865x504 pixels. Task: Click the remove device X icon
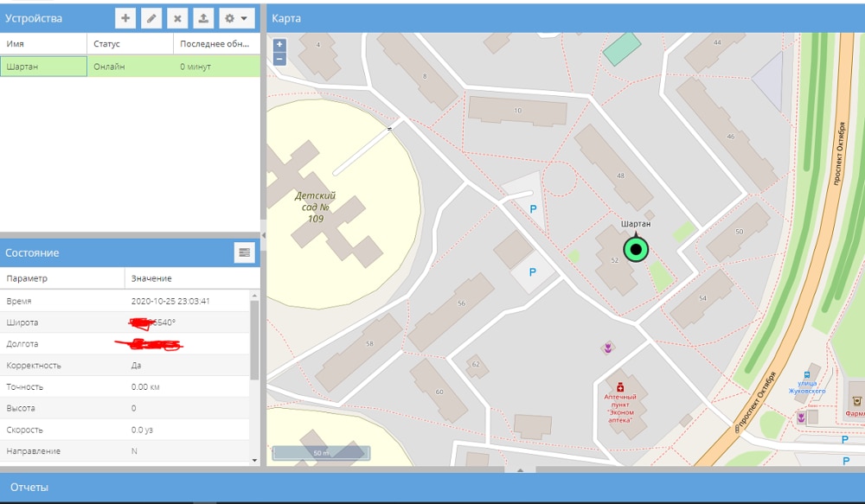[x=177, y=18]
